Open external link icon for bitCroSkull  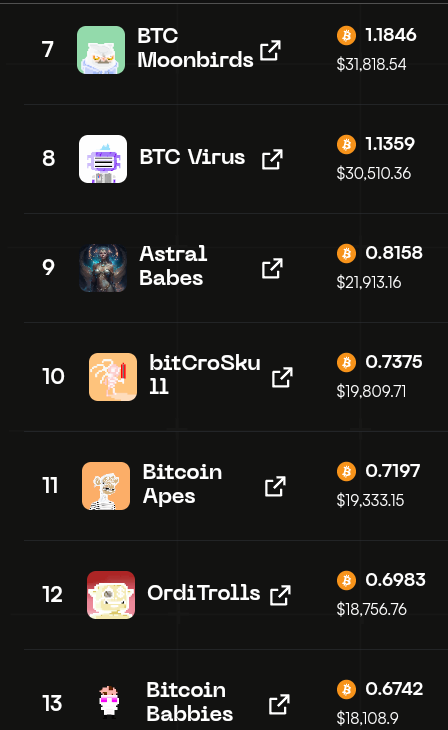click(x=282, y=377)
